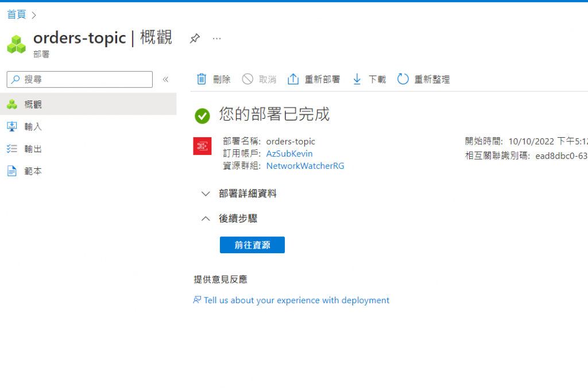
Task: Click the 刪除 toolbar label
Action: pyautogui.click(x=222, y=79)
